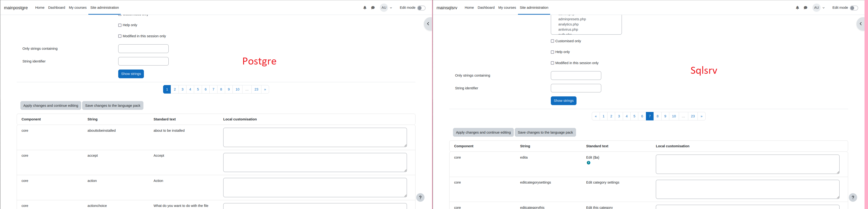Viewport: 868px width, 209px height.
Task: Open Site administration in mainsqlsrv navigation
Action: (534, 7)
